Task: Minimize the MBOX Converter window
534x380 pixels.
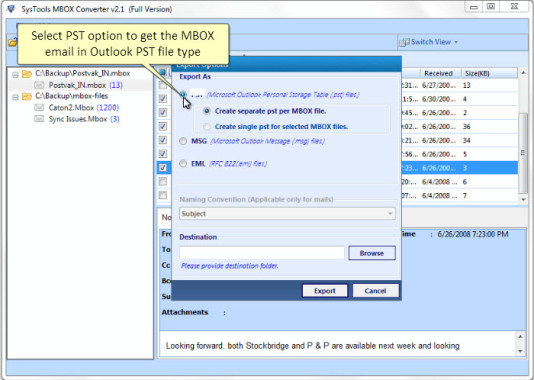Action: coord(474,7)
